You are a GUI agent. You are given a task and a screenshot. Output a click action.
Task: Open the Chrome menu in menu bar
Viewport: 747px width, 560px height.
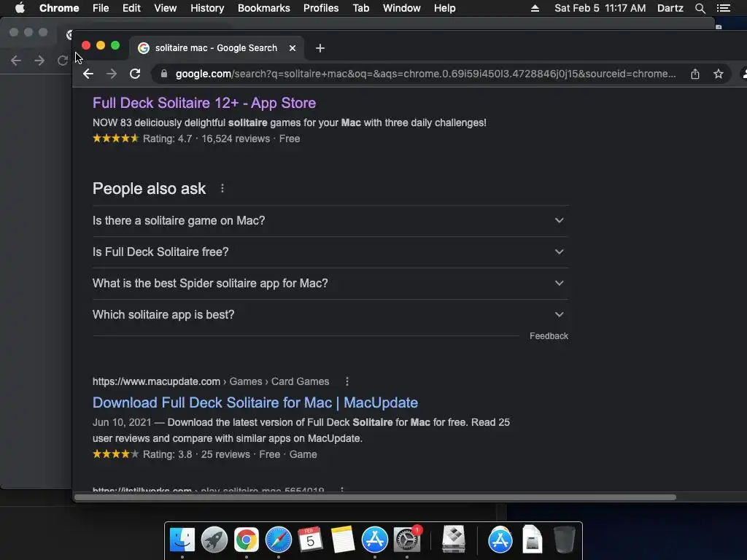click(59, 8)
